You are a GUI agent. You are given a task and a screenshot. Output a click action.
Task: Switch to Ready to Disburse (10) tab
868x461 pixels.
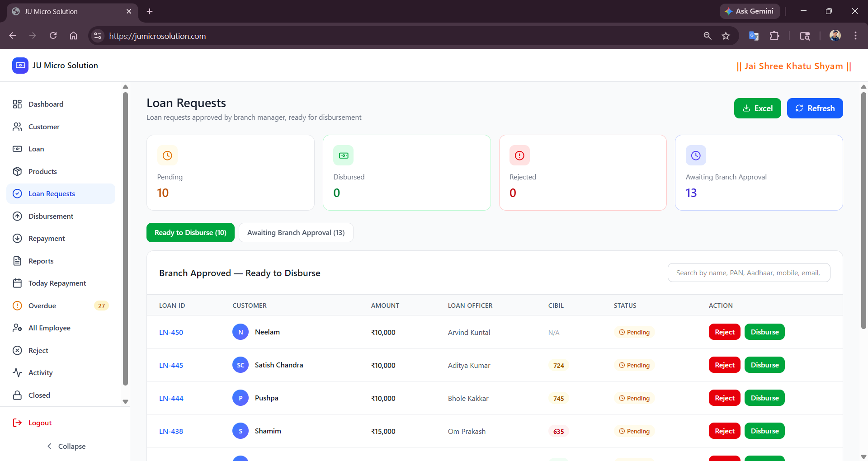190,232
